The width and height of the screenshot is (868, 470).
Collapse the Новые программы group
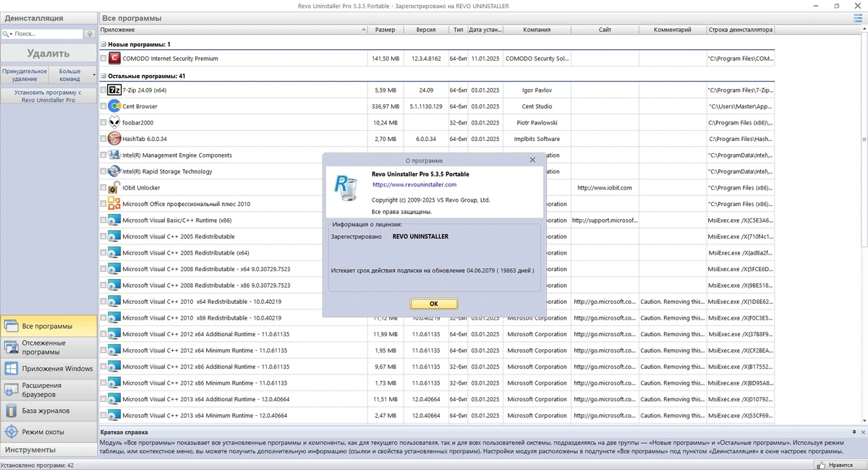point(103,44)
